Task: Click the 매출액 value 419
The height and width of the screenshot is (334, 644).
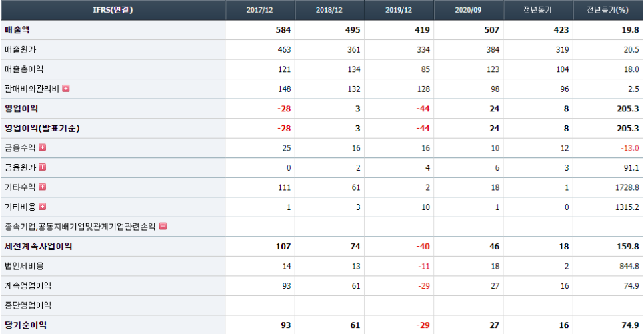Action: (x=422, y=30)
